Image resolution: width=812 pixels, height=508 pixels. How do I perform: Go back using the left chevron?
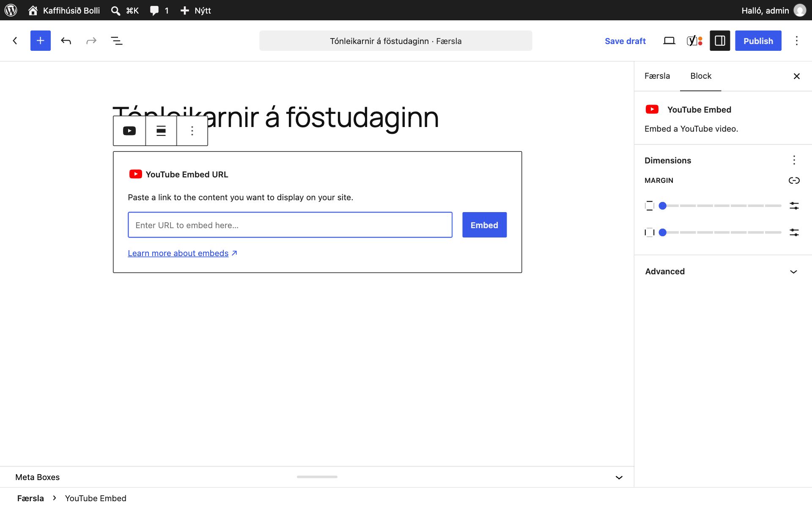pyautogui.click(x=15, y=41)
